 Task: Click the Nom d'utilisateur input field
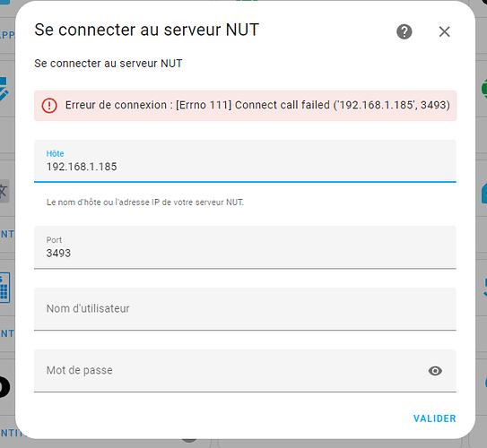245,309
